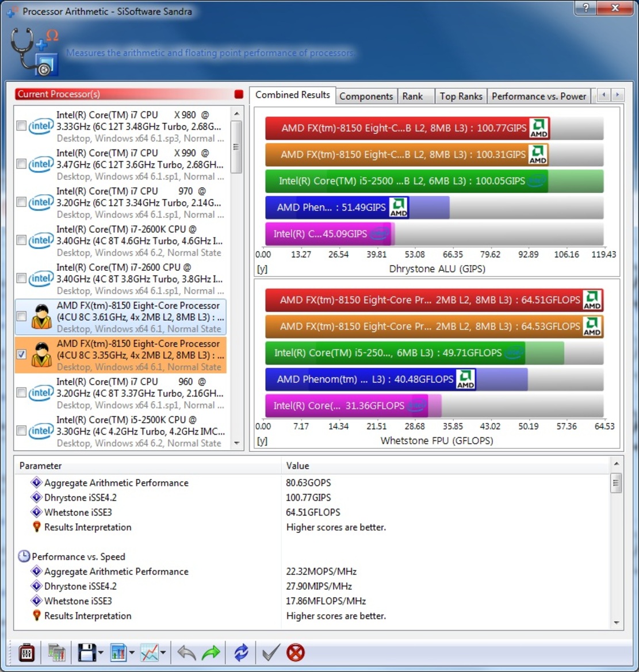Click the copy results chart icon
The image size is (639, 672).
[x=56, y=652]
